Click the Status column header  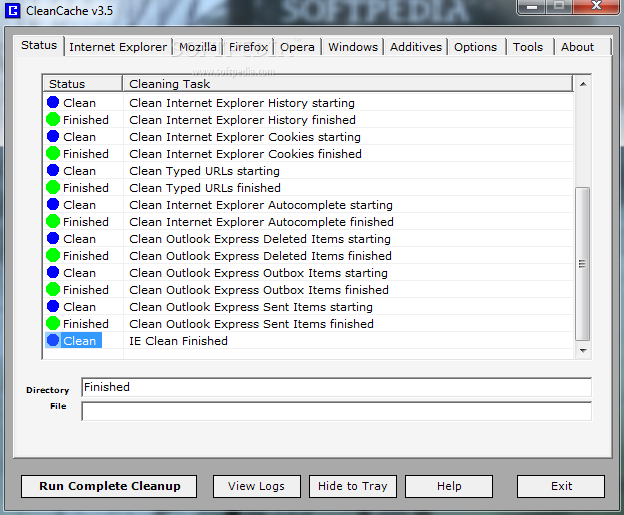point(82,84)
